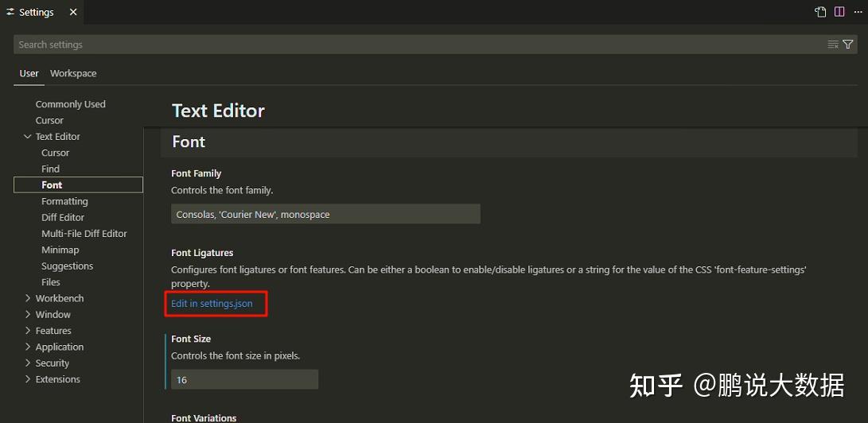Collapse the Text Editor tree section

point(29,137)
